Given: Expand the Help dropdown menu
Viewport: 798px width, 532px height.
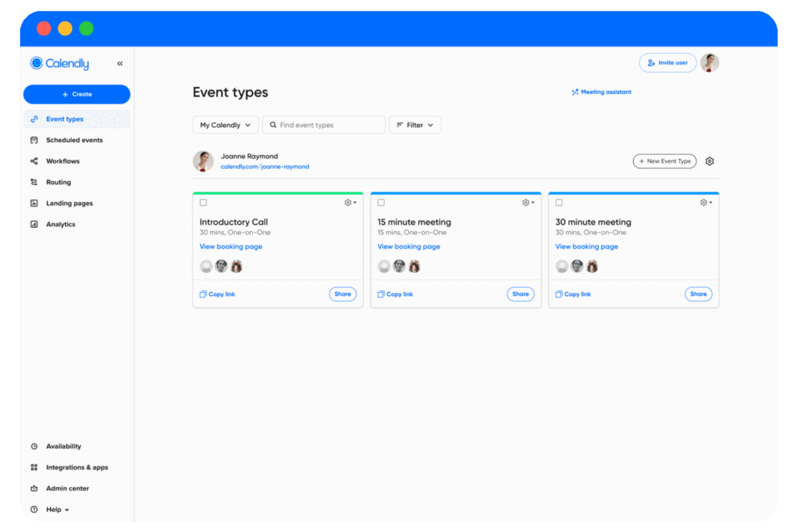Looking at the screenshot, I should click(x=58, y=509).
